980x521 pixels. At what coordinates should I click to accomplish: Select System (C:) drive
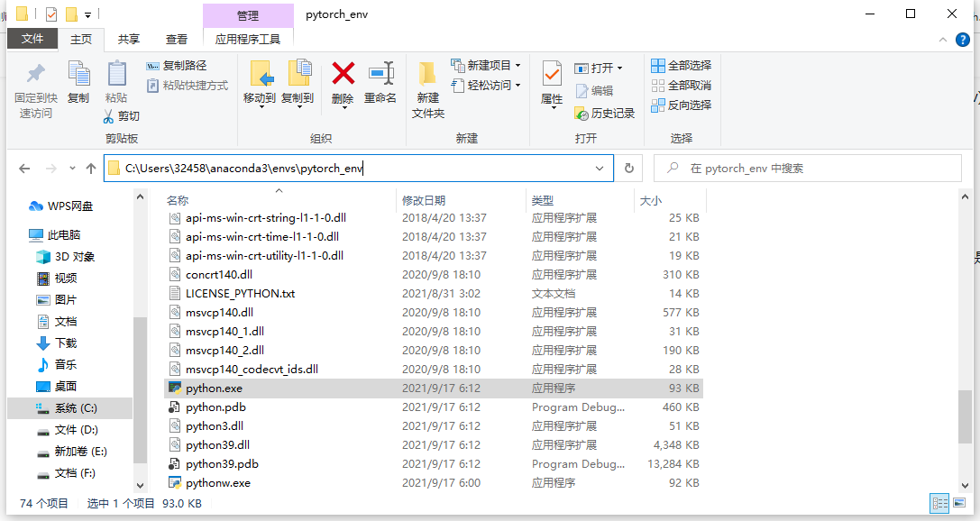tap(70, 408)
